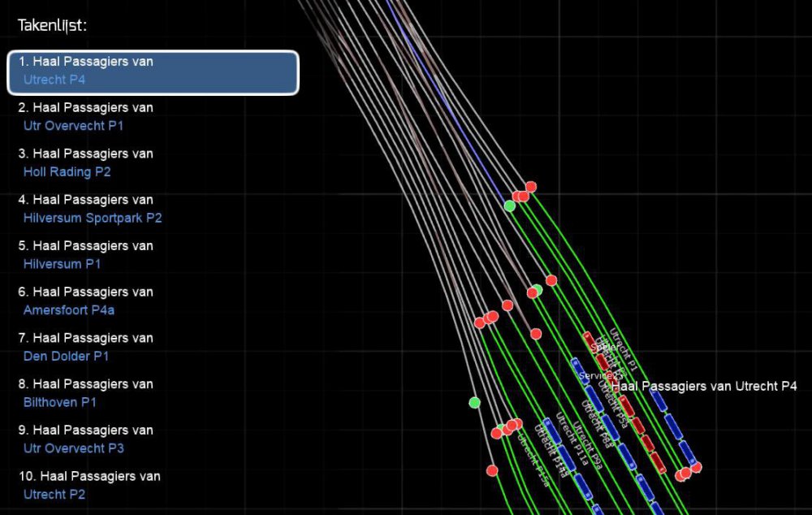812x515 pixels.
Task: Click the topmost red signal on the map
Action: [531, 187]
